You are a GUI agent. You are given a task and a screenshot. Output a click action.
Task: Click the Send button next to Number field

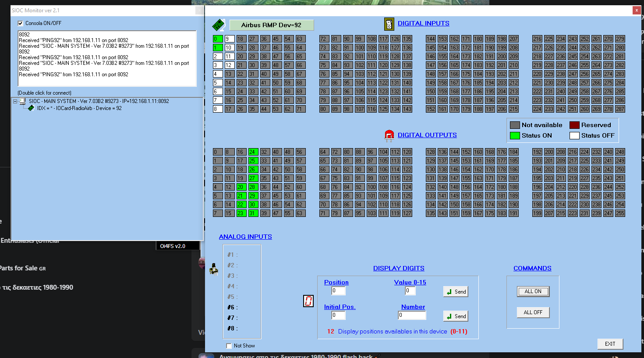tap(456, 316)
